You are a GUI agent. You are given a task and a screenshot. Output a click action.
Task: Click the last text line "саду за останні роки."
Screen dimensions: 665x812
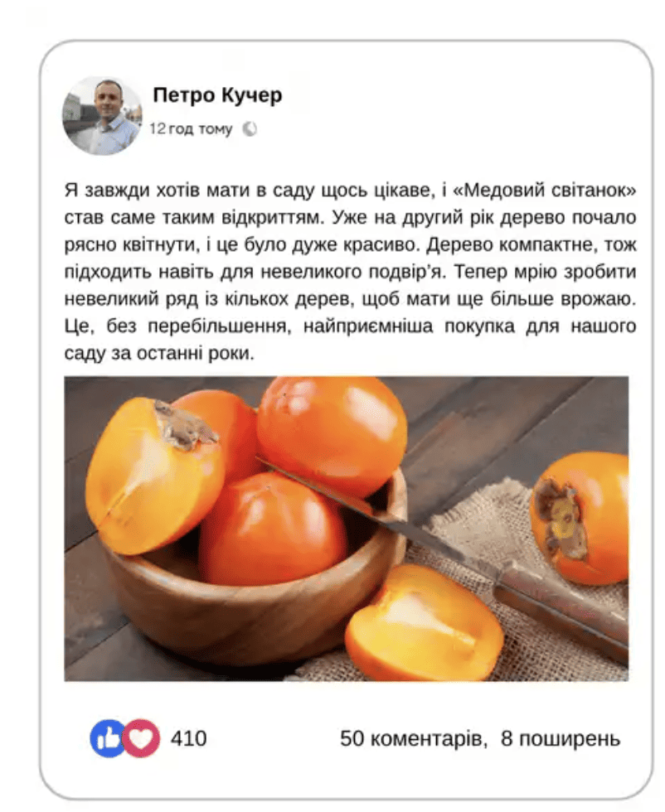tap(160, 354)
